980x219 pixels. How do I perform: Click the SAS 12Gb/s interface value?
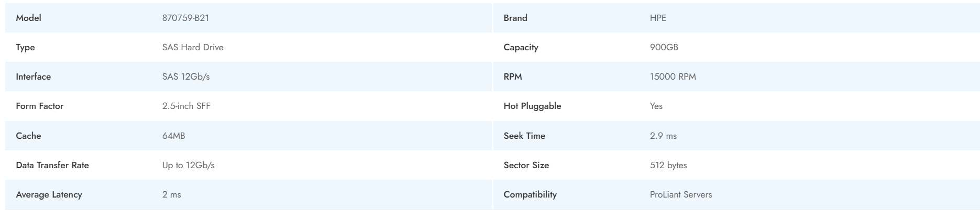186,76
